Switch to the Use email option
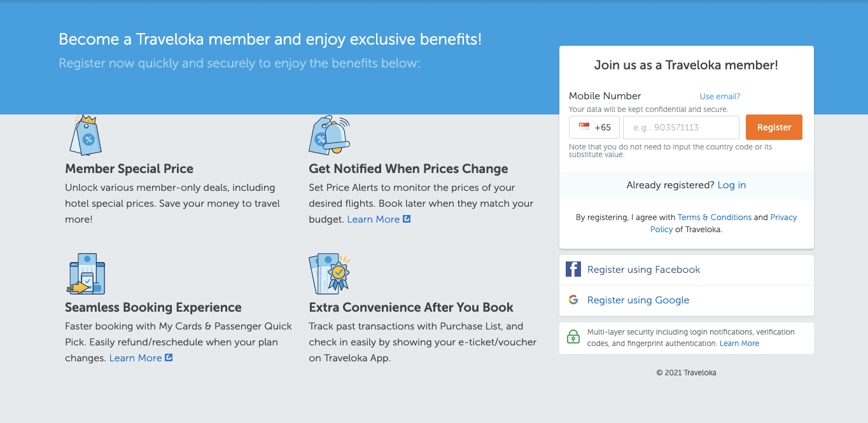This screenshot has height=423, width=868. [720, 97]
